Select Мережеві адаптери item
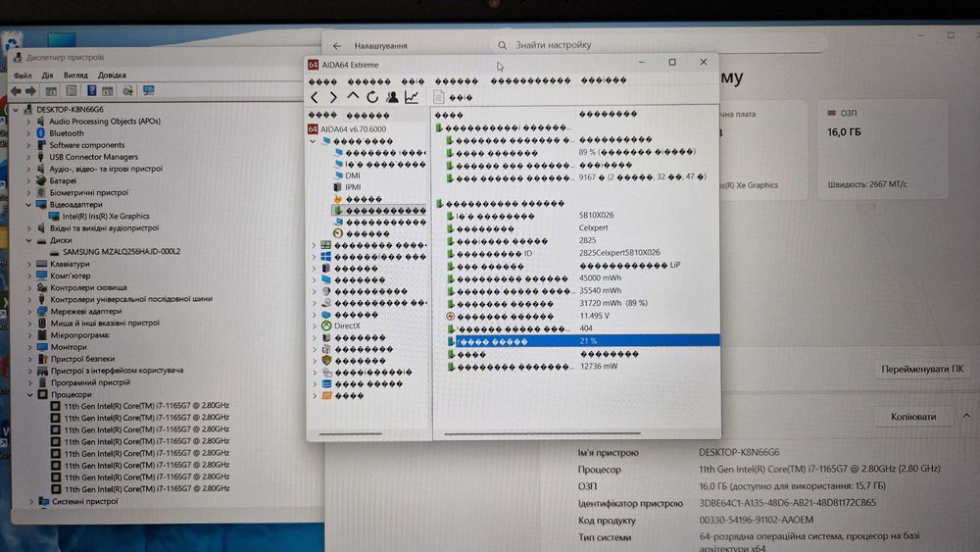 click(86, 312)
